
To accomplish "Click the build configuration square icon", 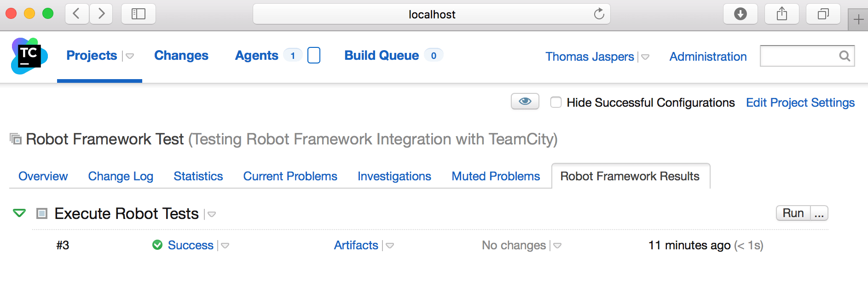I will tap(42, 213).
